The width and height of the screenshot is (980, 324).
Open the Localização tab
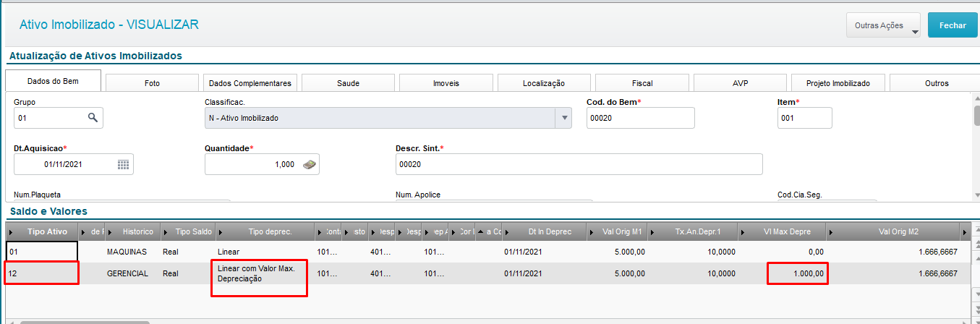point(544,83)
